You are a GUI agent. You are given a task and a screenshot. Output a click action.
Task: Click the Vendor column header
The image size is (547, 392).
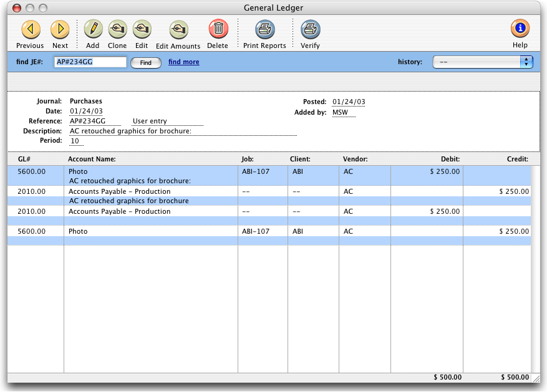point(355,159)
